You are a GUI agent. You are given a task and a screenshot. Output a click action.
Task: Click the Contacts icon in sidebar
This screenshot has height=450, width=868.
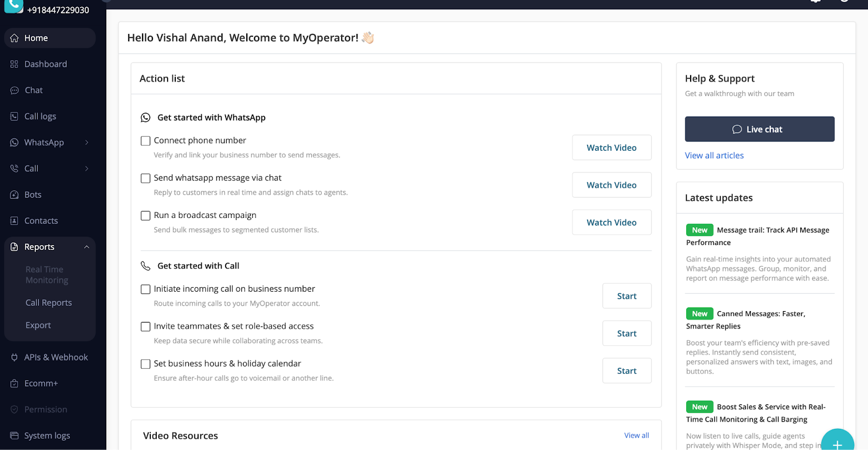pyautogui.click(x=14, y=221)
